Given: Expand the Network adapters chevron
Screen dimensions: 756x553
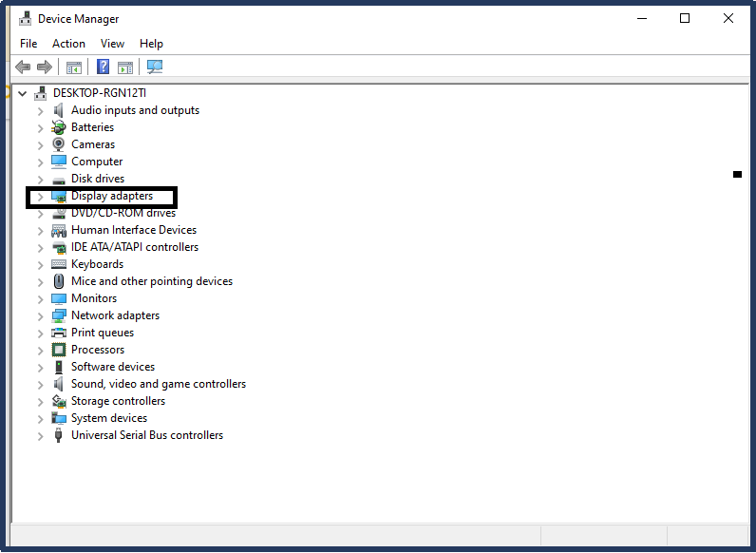Looking at the screenshot, I should (41, 316).
